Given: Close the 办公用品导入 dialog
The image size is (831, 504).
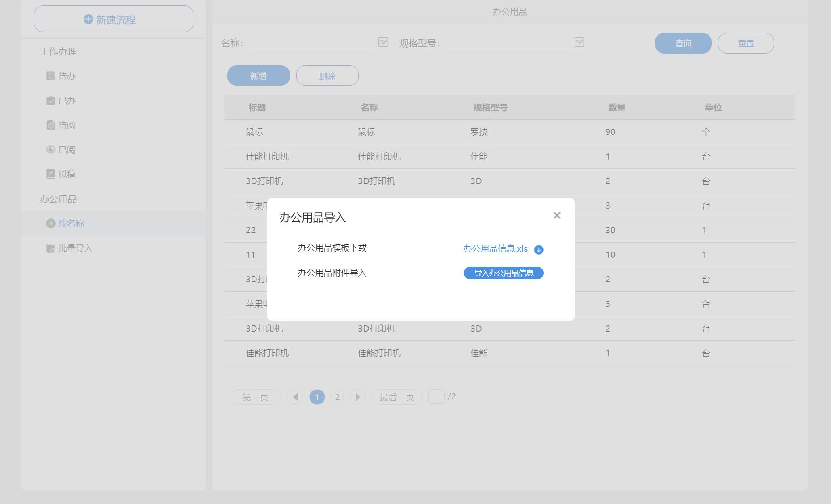Looking at the screenshot, I should pyautogui.click(x=557, y=215).
